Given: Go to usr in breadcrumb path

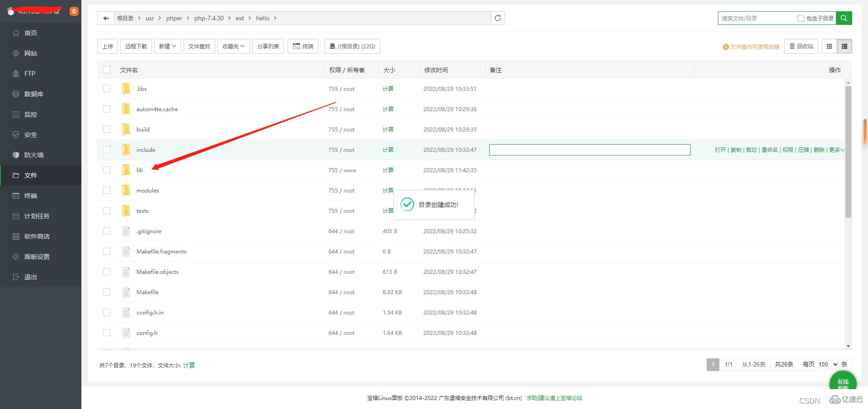Looking at the screenshot, I should (150, 18).
